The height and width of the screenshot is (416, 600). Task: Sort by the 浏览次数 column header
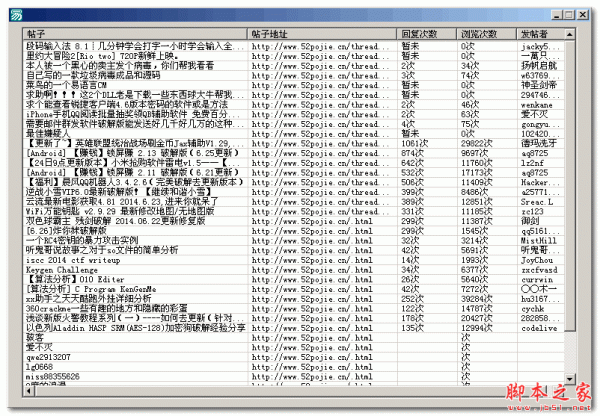[486, 34]
